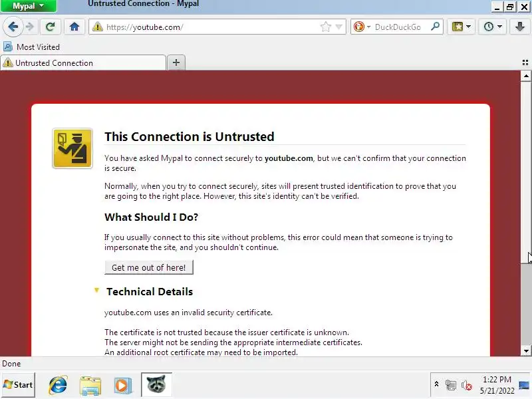Expand the bookmarks button dropdown arrow

coord(469,27)
